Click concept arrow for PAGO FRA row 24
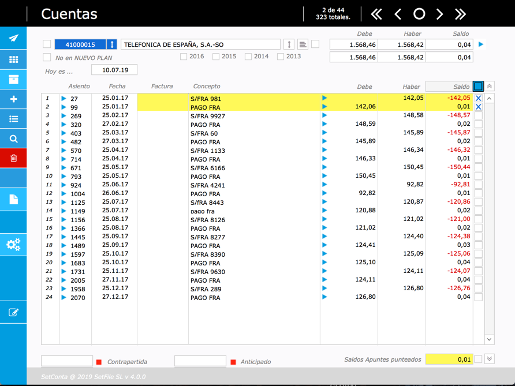Screen dimensions: 516x386 point(324,297)
